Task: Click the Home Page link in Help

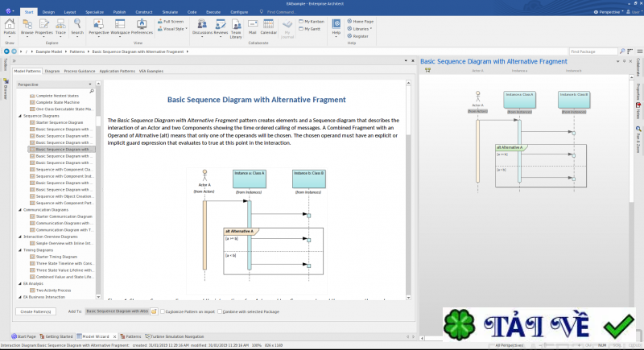Action: (361, 22)
